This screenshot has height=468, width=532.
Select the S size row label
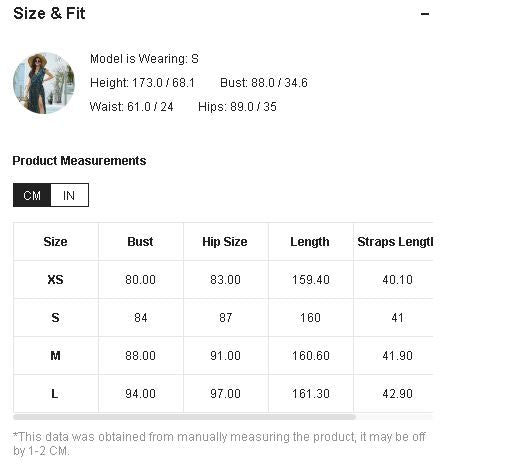pos(56,318)
